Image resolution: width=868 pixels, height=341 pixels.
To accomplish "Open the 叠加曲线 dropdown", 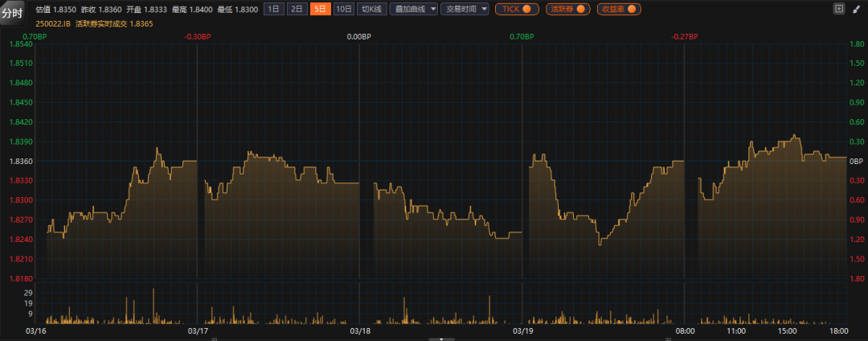I will (x=413, y=9).
